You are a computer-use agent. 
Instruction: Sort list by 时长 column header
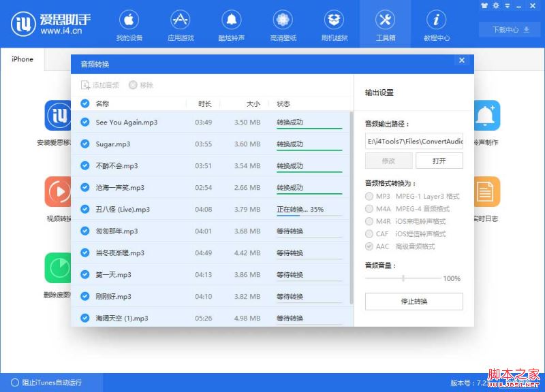point(205,104)
